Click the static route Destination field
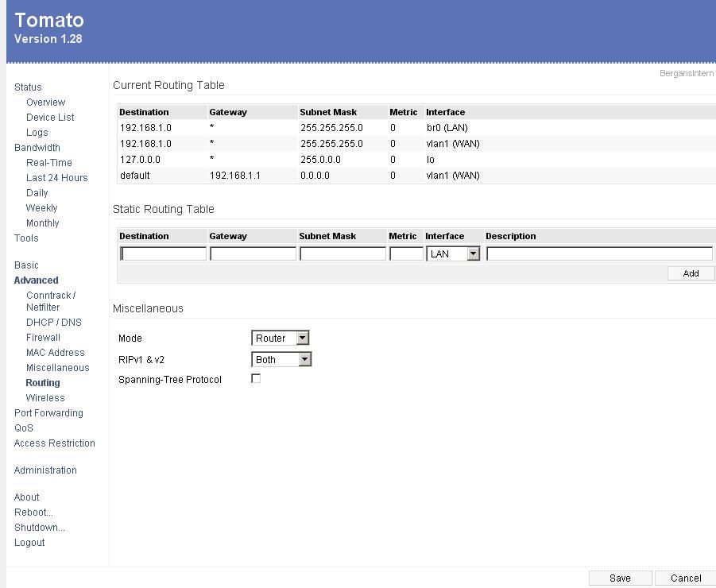Viewport: 716px width, 588px height. point(163,253)
